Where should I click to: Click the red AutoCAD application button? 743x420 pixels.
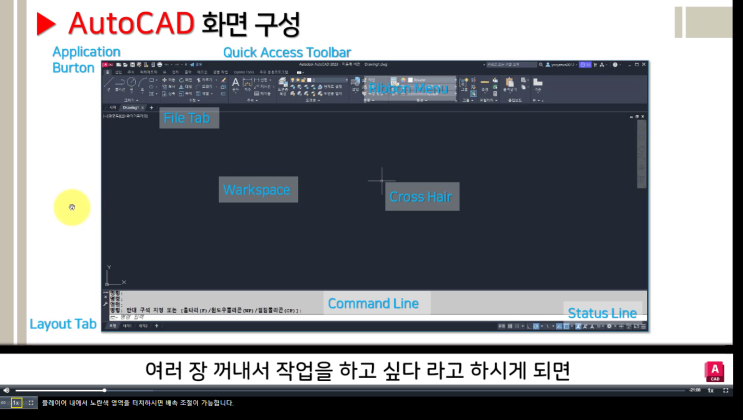click(x=107, y=64)
